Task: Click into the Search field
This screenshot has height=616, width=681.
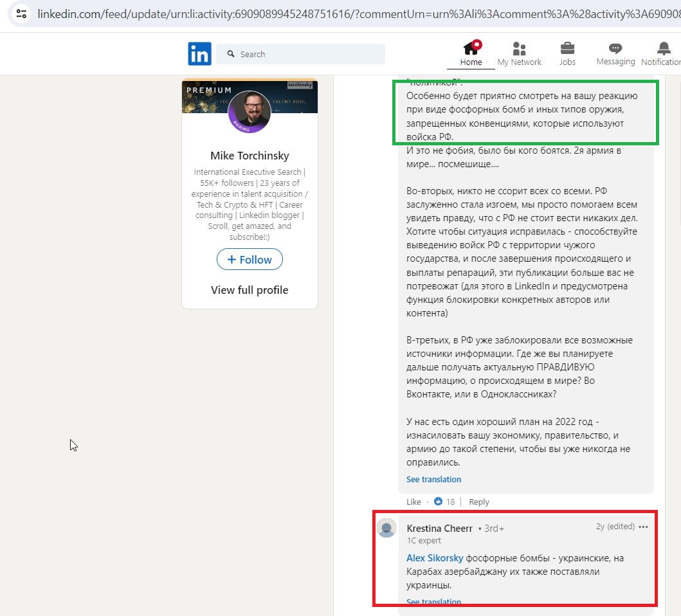Action: 300,54
